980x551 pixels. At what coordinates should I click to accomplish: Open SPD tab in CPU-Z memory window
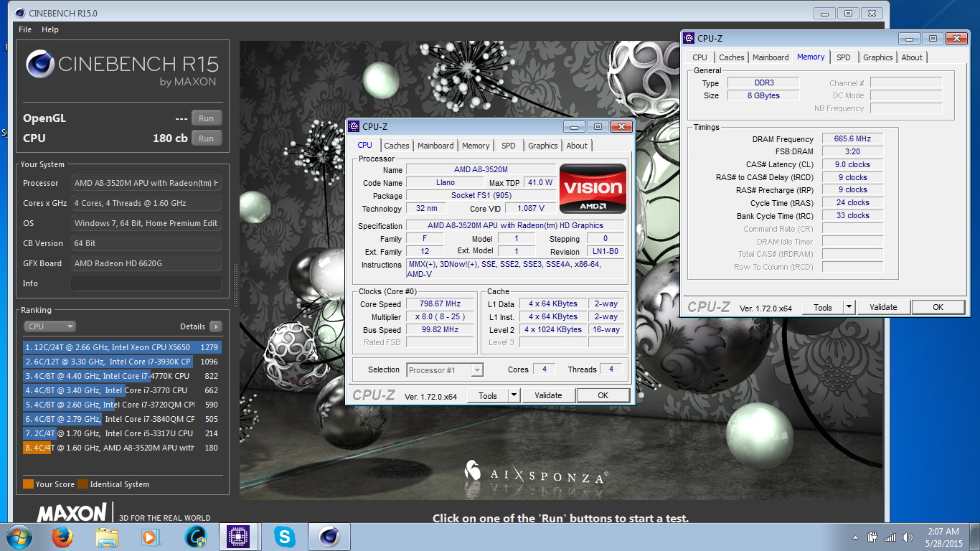(844, 57)
